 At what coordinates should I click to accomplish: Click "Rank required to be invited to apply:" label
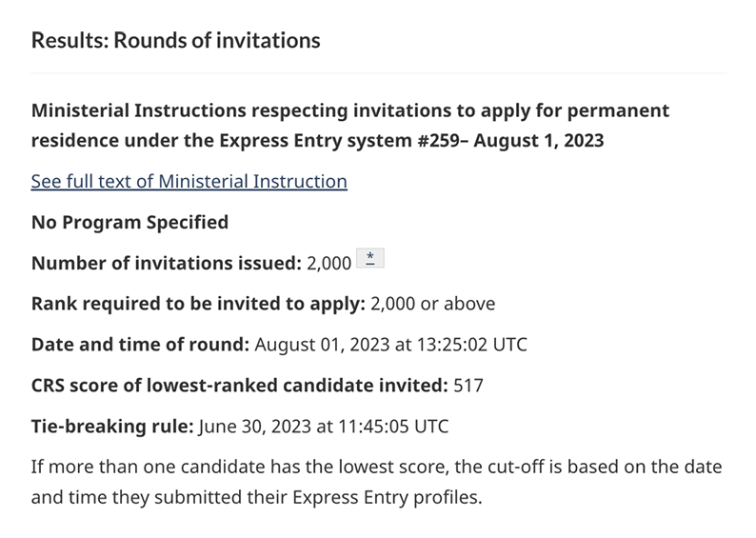[x=196, y=305]
